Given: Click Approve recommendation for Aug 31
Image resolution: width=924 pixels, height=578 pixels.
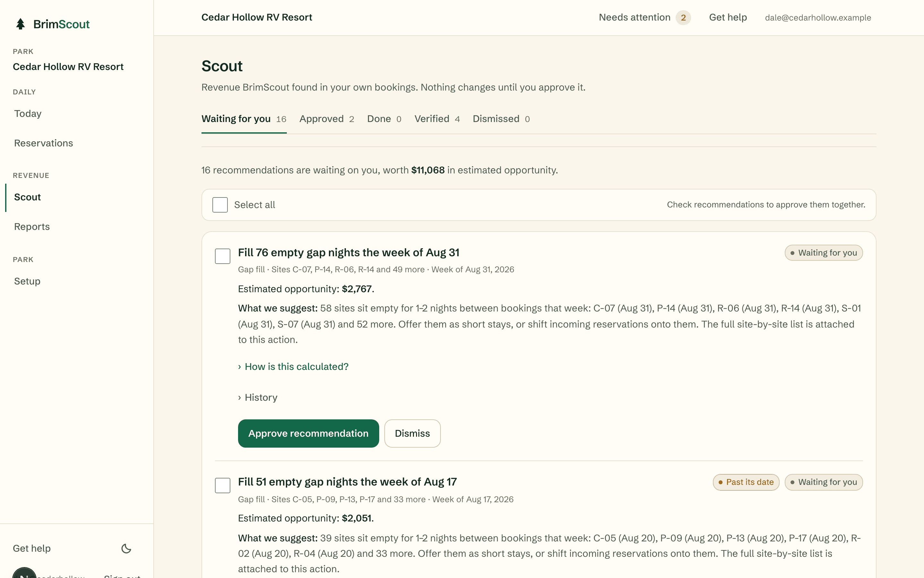Looking at the screenshot, I should tap(309, 433).
